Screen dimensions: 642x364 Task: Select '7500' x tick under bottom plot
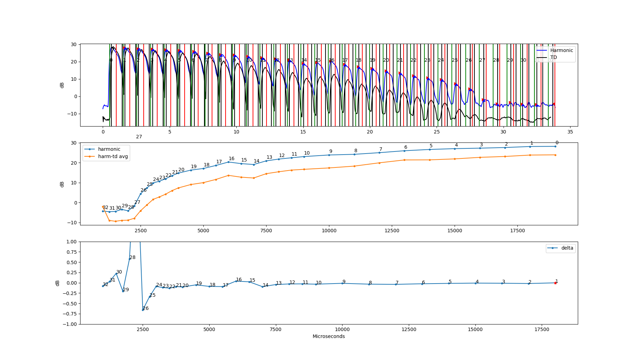tap(276, 329)
